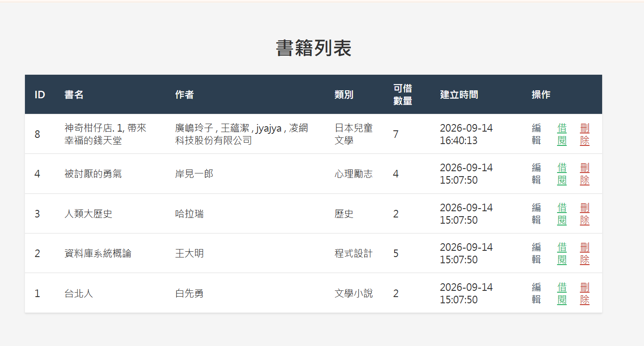Click the category 心理勵志
Screen dimensions: 644x346
354,174
